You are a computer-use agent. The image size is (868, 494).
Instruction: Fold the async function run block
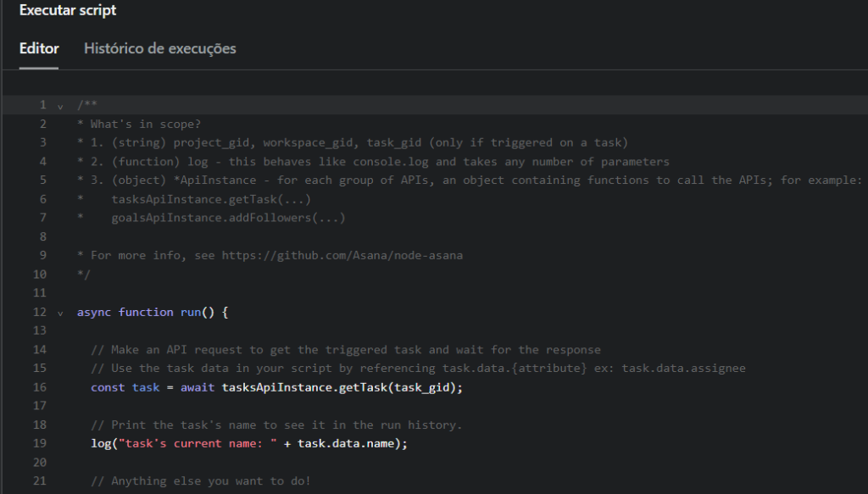tap(60, 313)
